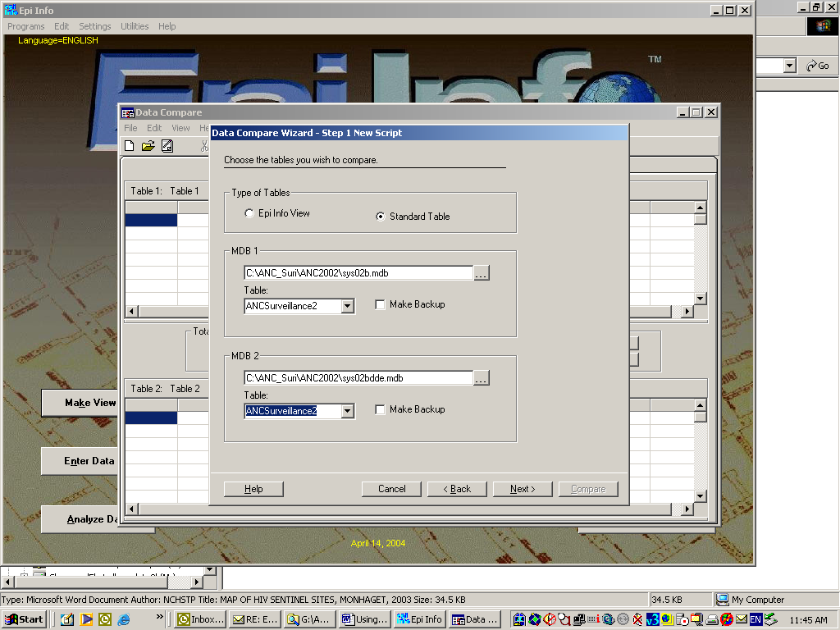
Task: Click the Windows Media Player quick launch icon
Action: coord(86,619)
